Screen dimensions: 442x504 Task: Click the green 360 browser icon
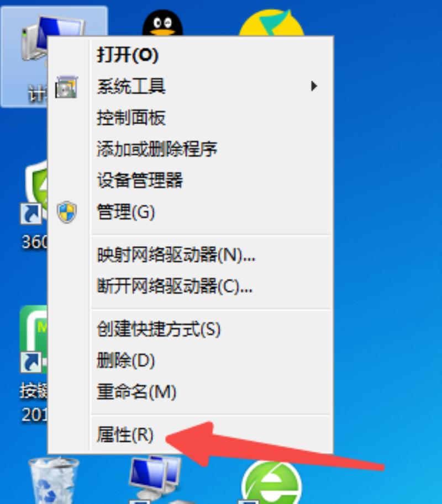coord(272,482)
